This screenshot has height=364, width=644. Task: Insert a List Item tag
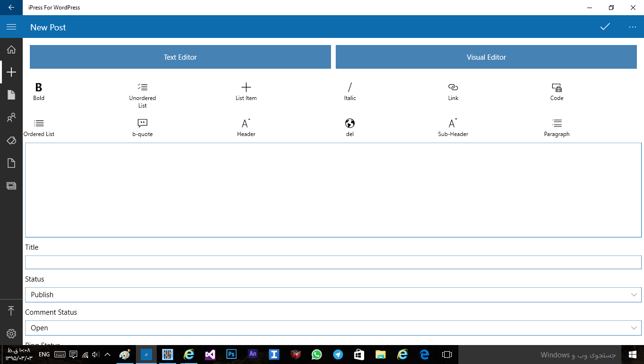[246, 91]
